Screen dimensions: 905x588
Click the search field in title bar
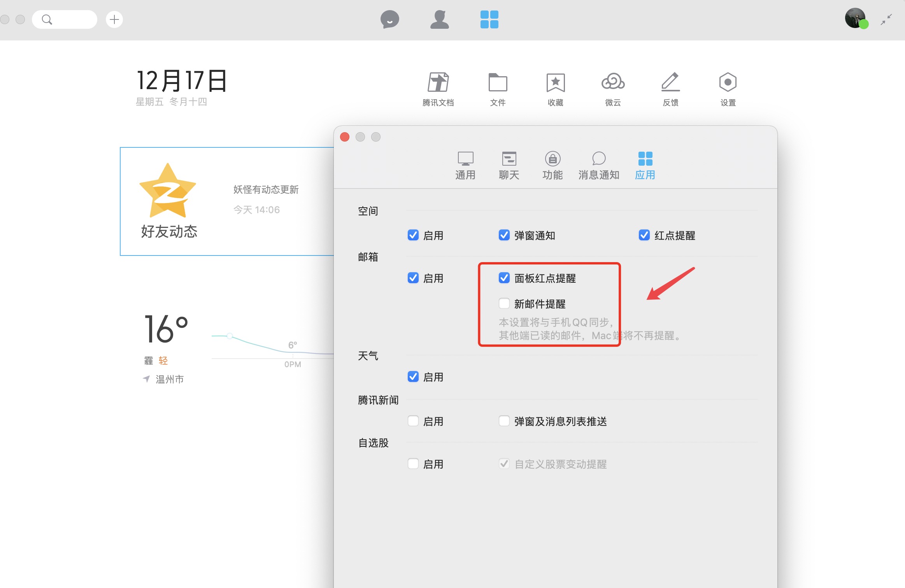pyautogui.click(x=65, y=19)
